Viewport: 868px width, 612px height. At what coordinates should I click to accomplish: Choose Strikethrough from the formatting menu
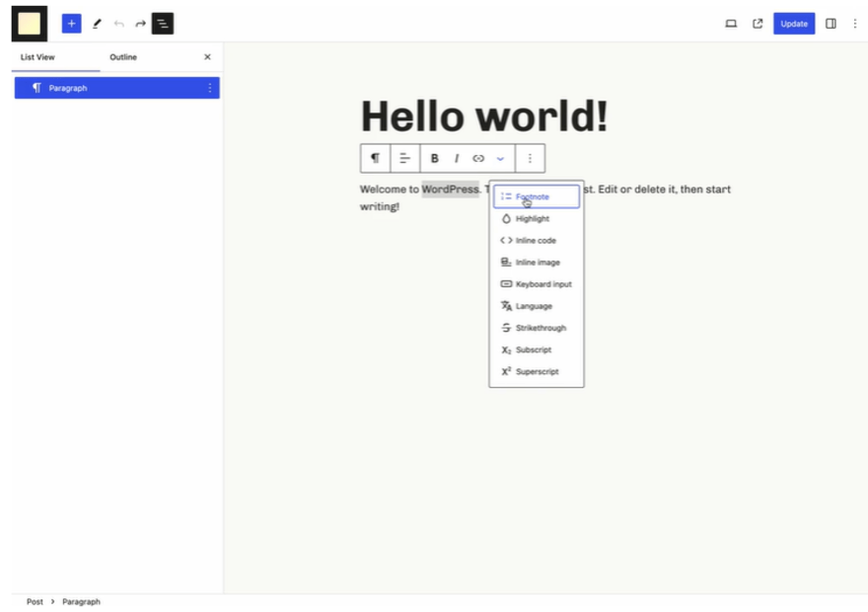(x=537, y=328)
